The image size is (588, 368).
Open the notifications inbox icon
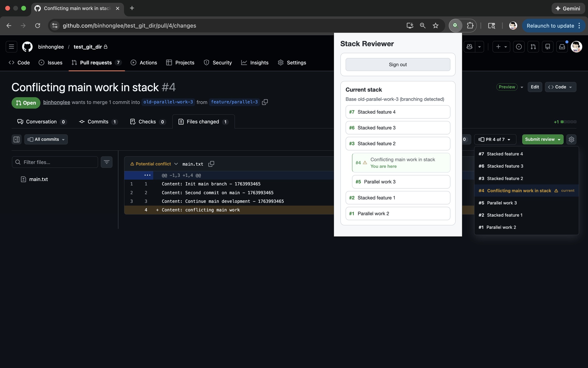(561, 47)
